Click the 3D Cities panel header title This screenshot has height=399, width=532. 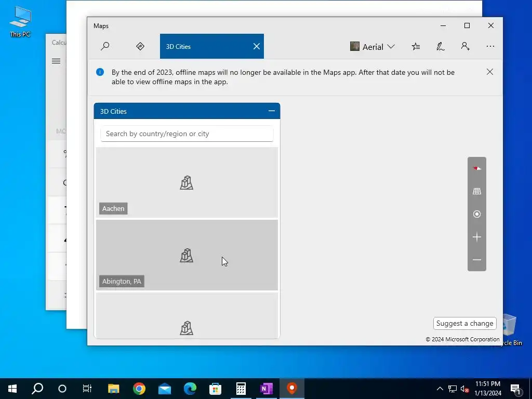point(113,111)
